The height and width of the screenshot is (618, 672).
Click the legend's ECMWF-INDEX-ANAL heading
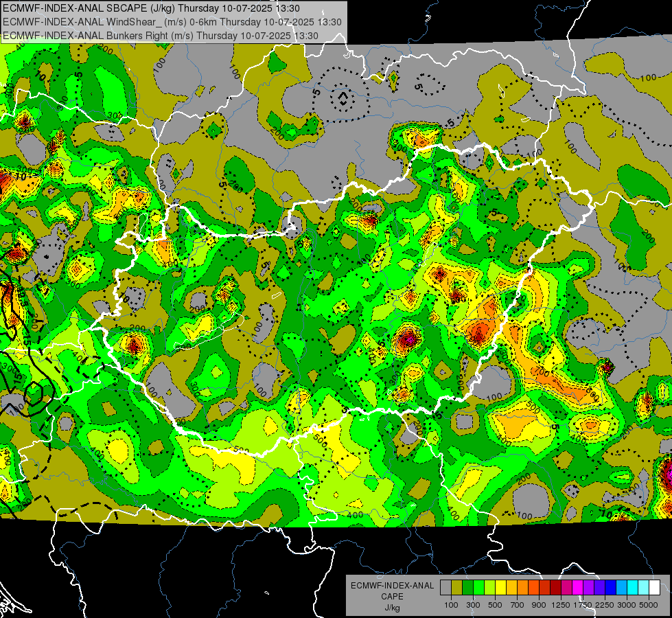tap(392, 586)
